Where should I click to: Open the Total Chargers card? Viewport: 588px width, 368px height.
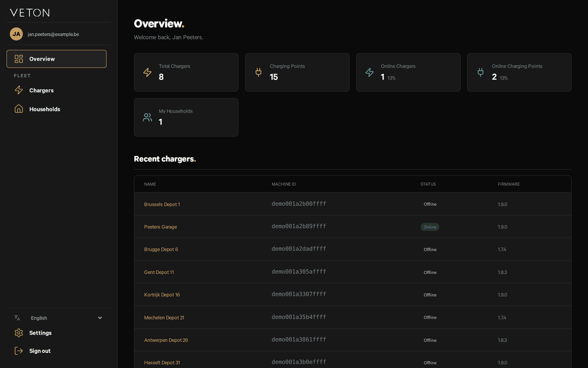click(x=186, y=73)
